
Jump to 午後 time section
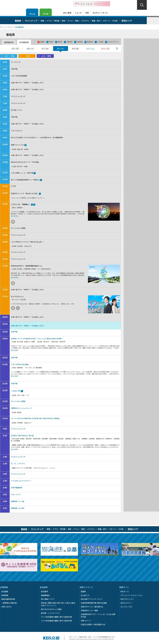tap(27, 56)
